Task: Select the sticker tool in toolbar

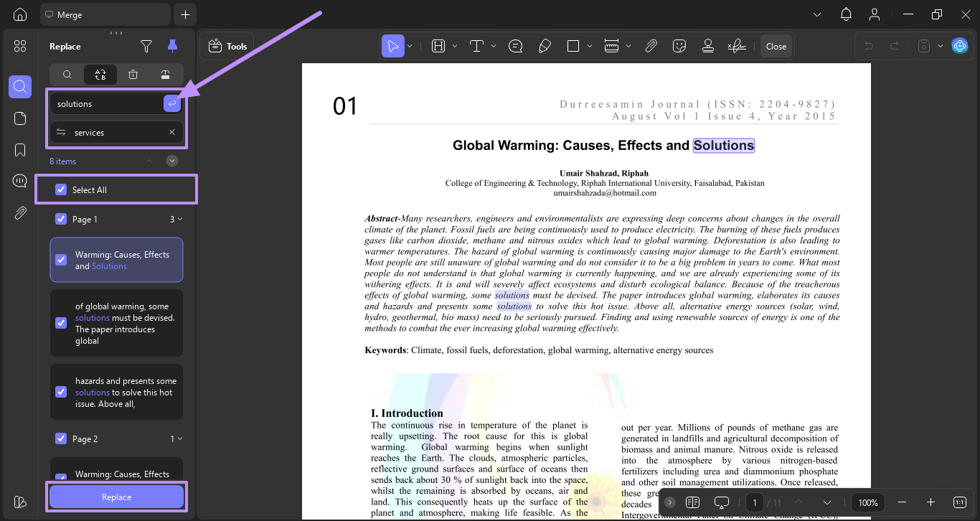Action: 679,46
